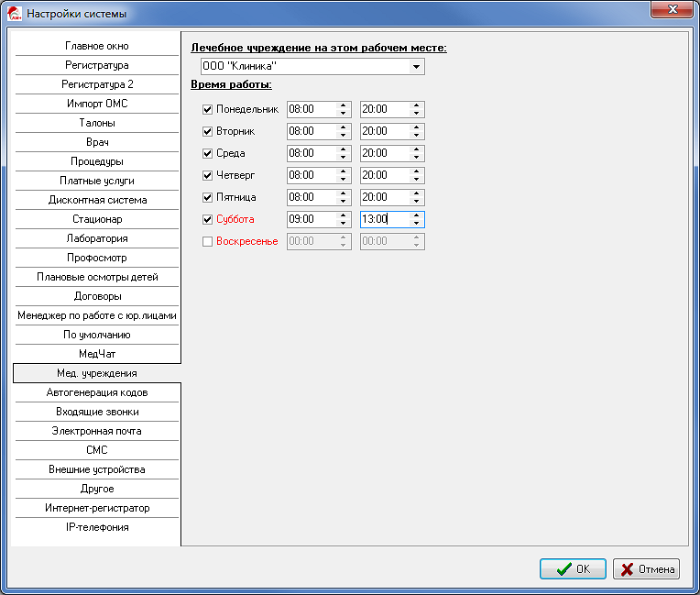Select the СМС settings tab

point(97,450)
